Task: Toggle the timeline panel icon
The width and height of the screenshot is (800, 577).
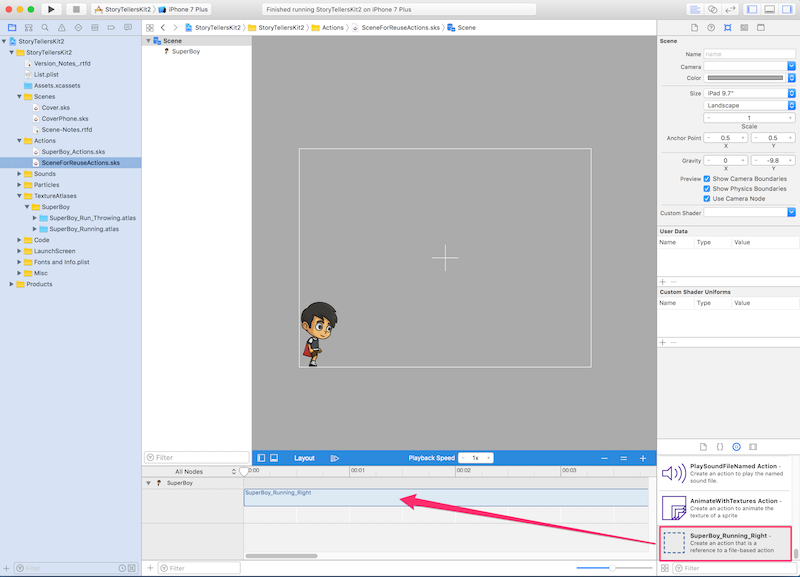Action: 274,458
